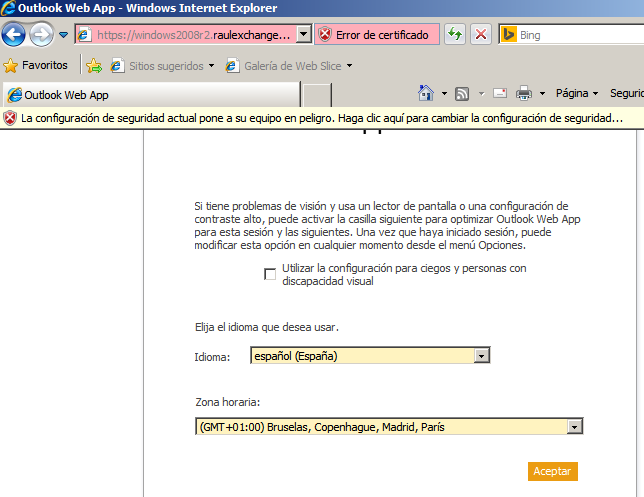Expand the Print options dropdown arrow
The width and height of the screenshot is (644, 497).
click(542, 94)
